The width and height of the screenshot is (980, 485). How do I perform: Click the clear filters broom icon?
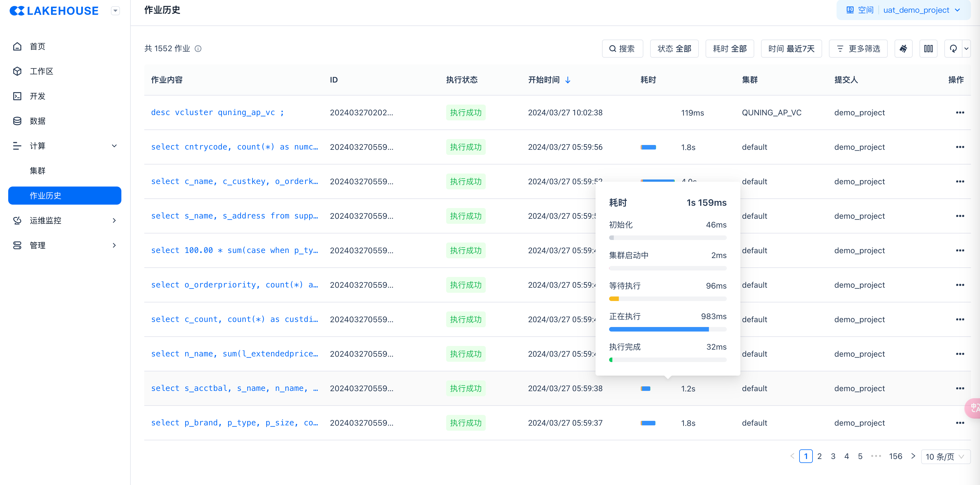click(x=904, y=49)
